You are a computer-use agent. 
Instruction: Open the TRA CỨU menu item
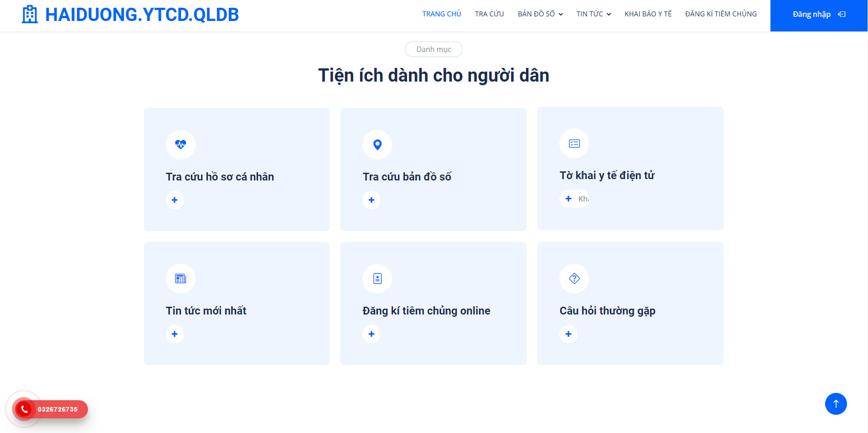(x=489, y=14)
